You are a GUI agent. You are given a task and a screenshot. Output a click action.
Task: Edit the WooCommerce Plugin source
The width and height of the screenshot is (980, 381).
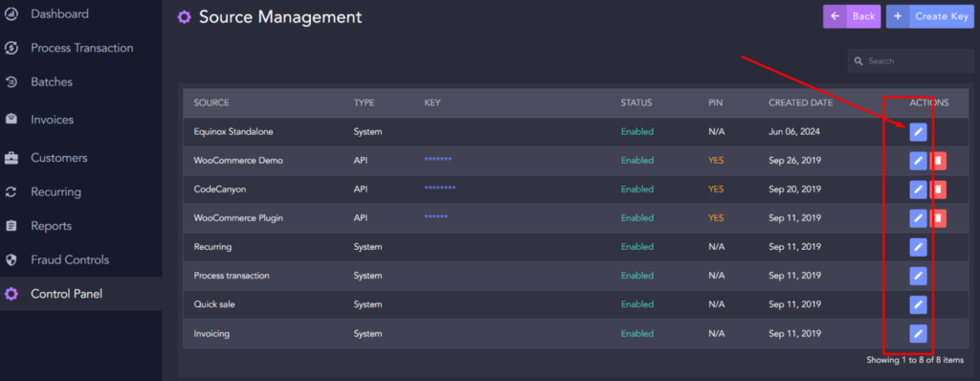(x=918, y=218)
